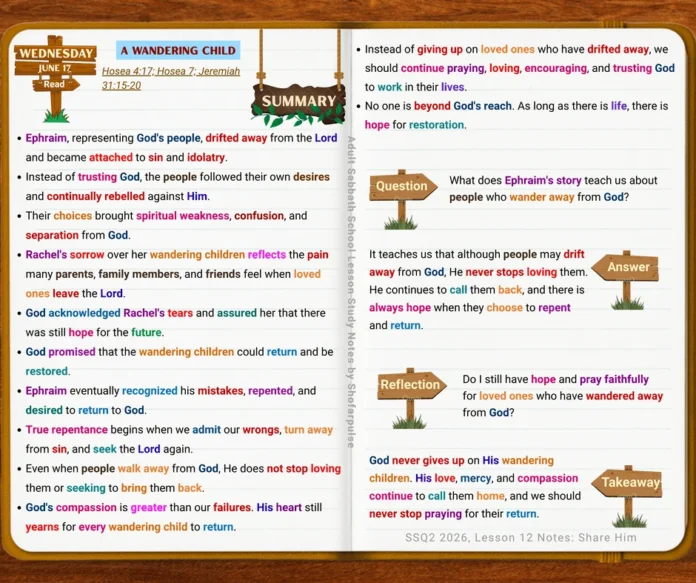Click the phrase 'God promised'
This screenshot has width=696, height=583.
tap(60, 352)
